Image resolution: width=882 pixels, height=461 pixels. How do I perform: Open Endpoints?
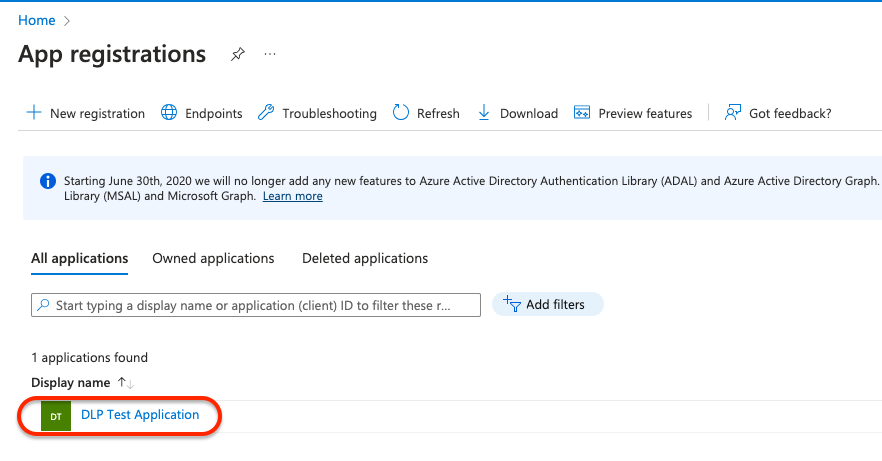click(201, 113)
